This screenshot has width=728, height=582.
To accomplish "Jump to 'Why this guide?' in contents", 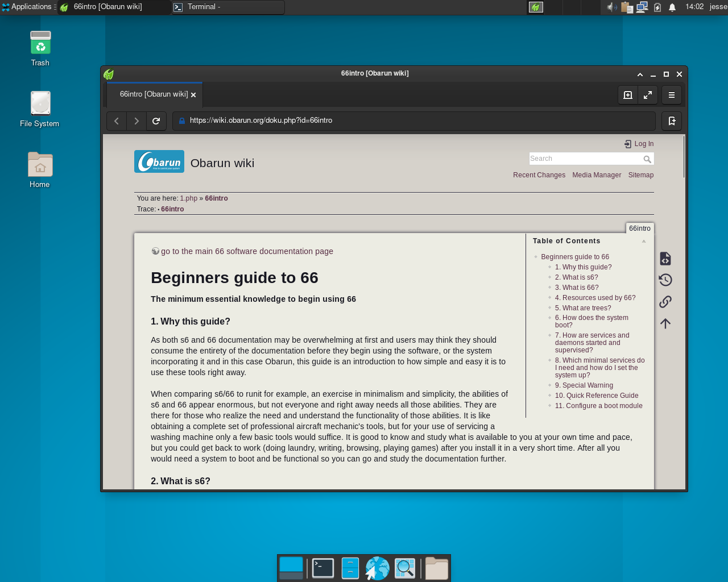I will pyautogui.click(x=584, y=267).
